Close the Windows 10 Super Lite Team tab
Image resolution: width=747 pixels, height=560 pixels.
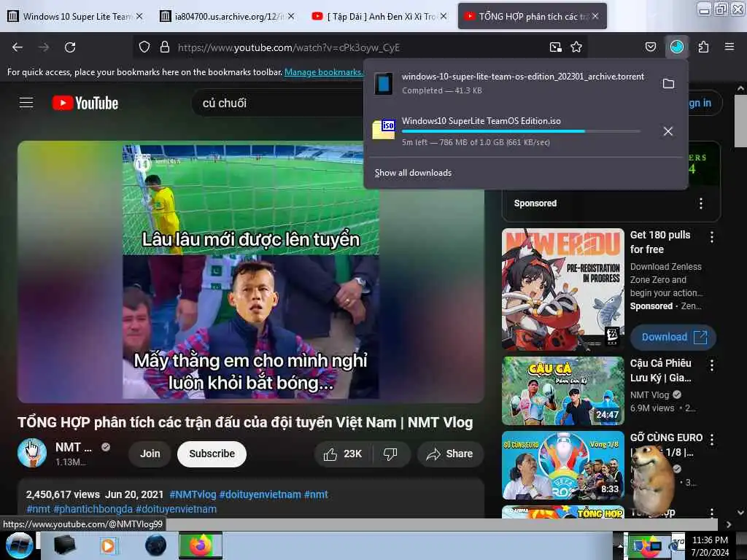pyautogui.click(x=139, y=16)
